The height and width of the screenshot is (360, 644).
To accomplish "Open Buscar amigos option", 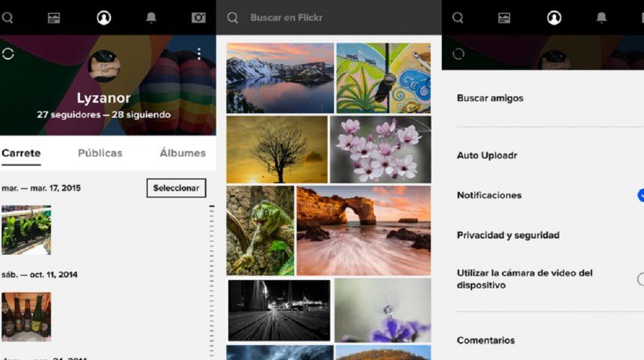I will [490, 98].
